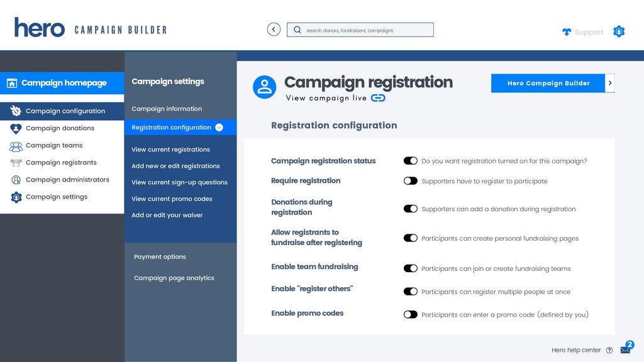
Task: Click the Campaign donations heart icon
Action: tap(16, 128)
